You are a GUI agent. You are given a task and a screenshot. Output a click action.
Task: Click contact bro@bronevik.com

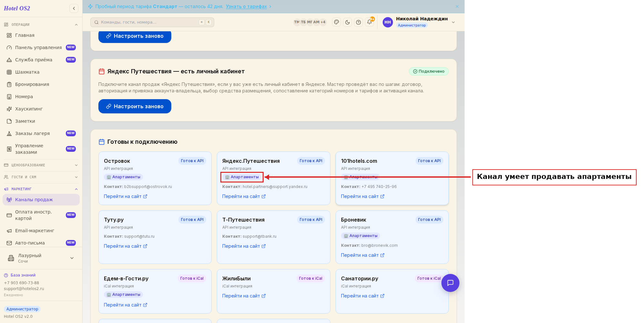[x=379, y=245]
